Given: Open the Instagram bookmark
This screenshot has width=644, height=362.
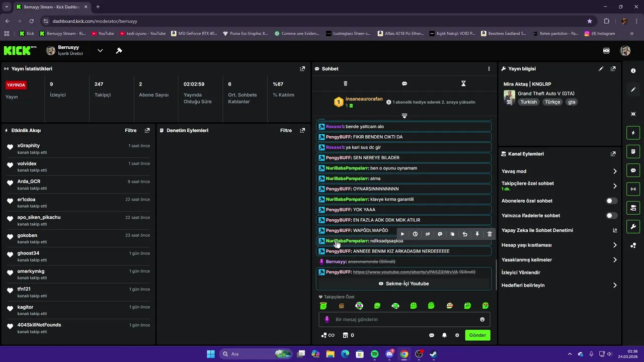Looking at the screenshot, I should [x=600, y=34].
